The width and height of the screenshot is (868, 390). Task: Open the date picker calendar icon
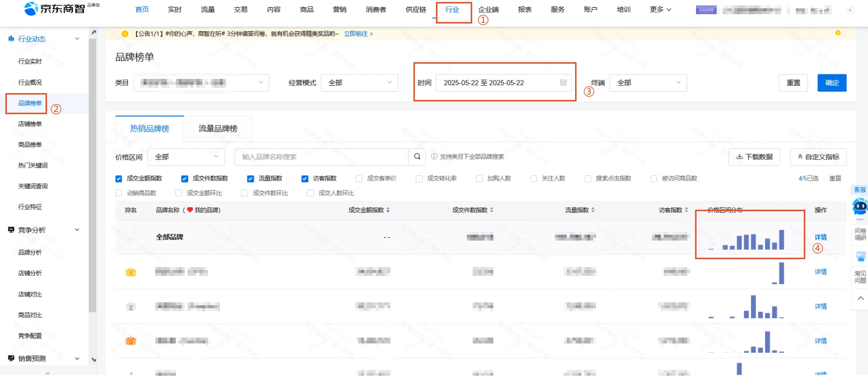pos(563,82)
